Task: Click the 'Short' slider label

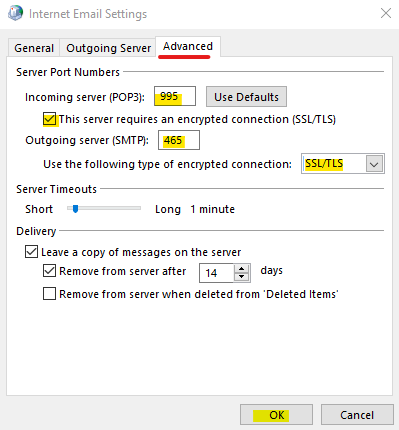Action: pyautogui.click(x=39, y=209)
